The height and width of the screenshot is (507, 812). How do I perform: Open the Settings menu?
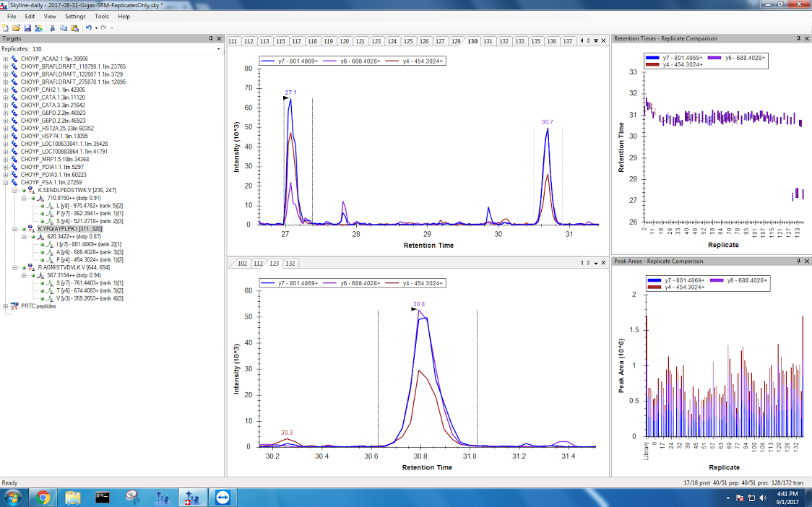[x=75, y=16]
